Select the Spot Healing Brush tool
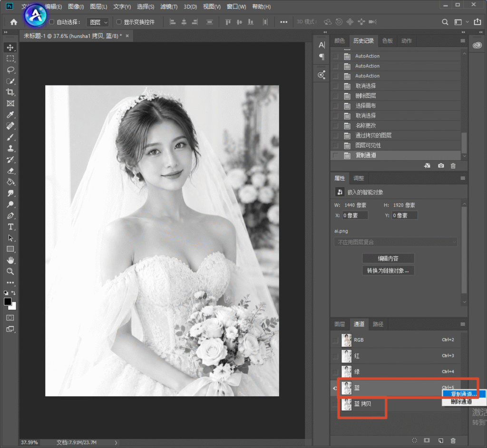 tap(10, 126)
